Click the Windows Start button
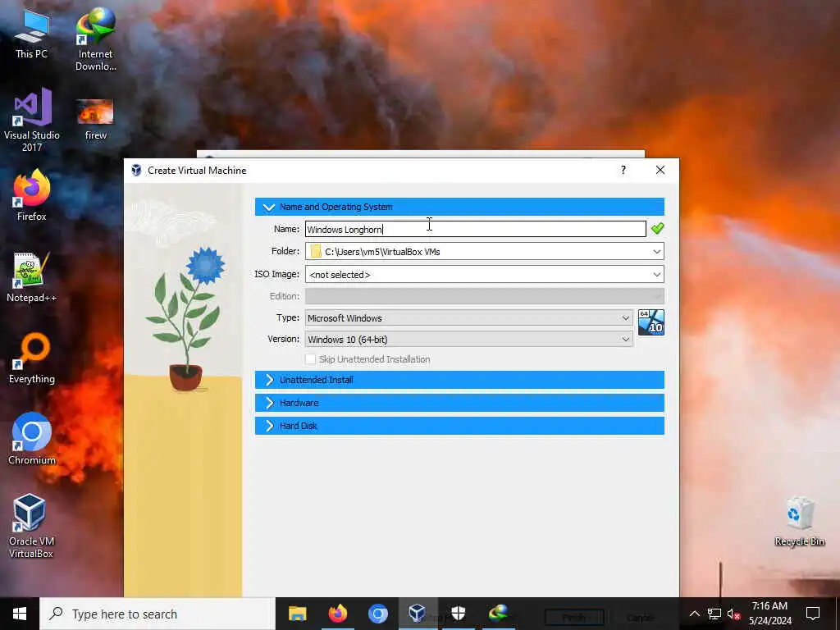This screenshot has height=630, width=840. (x=20, y=614)
